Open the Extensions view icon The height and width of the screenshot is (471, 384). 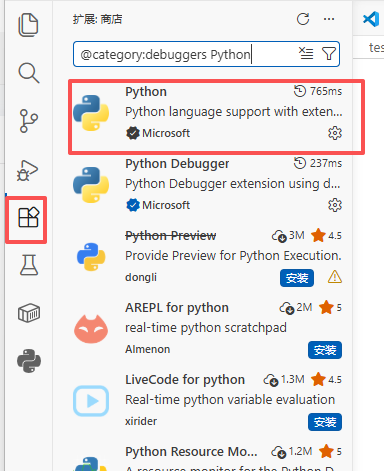pos(29,218)
